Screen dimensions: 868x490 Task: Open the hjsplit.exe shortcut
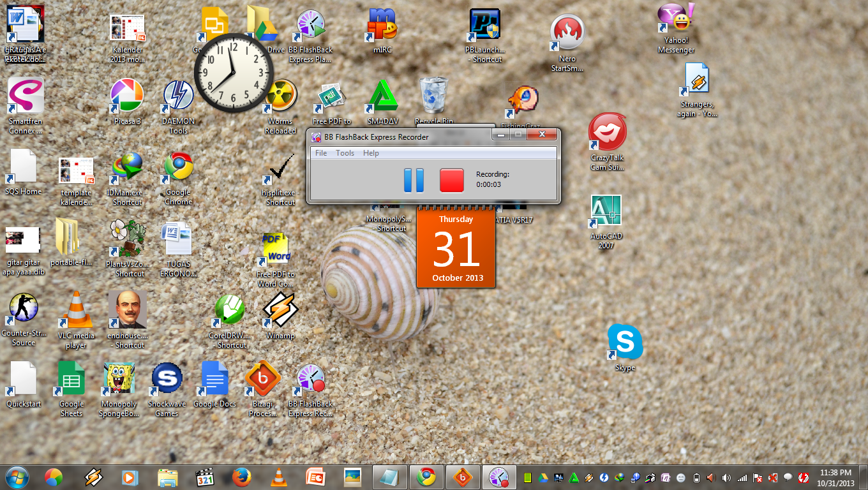pos(281,180)
